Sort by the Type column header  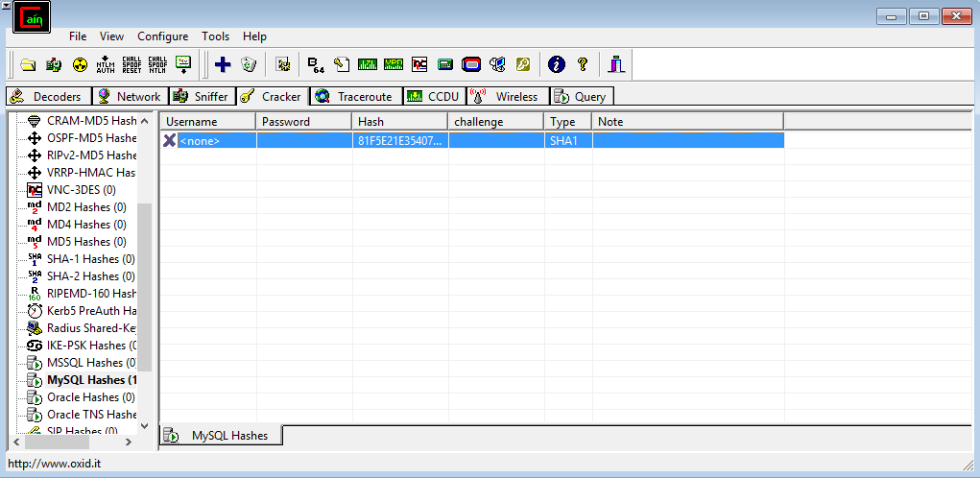tap(568, 121)
